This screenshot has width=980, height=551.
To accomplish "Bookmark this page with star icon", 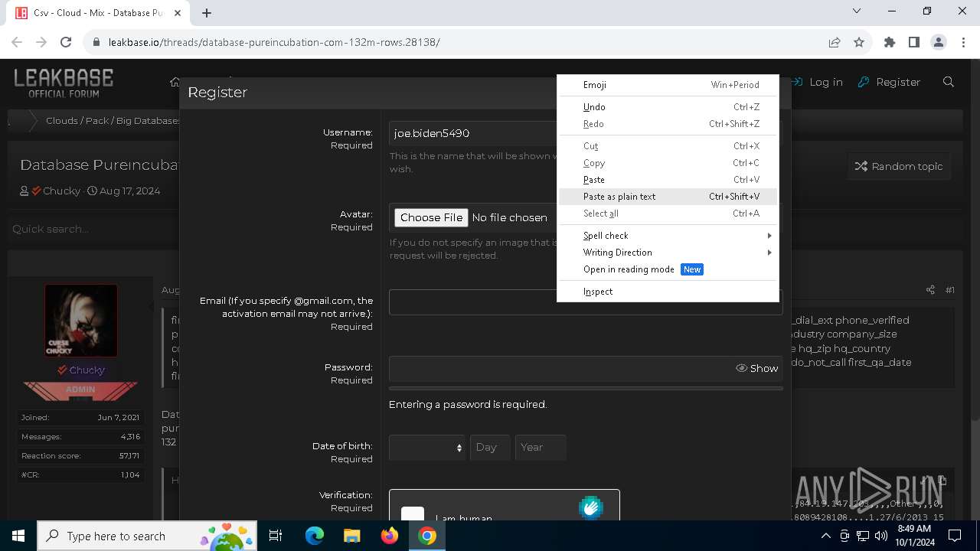I will pyautogui.click(x=859, y=42).
